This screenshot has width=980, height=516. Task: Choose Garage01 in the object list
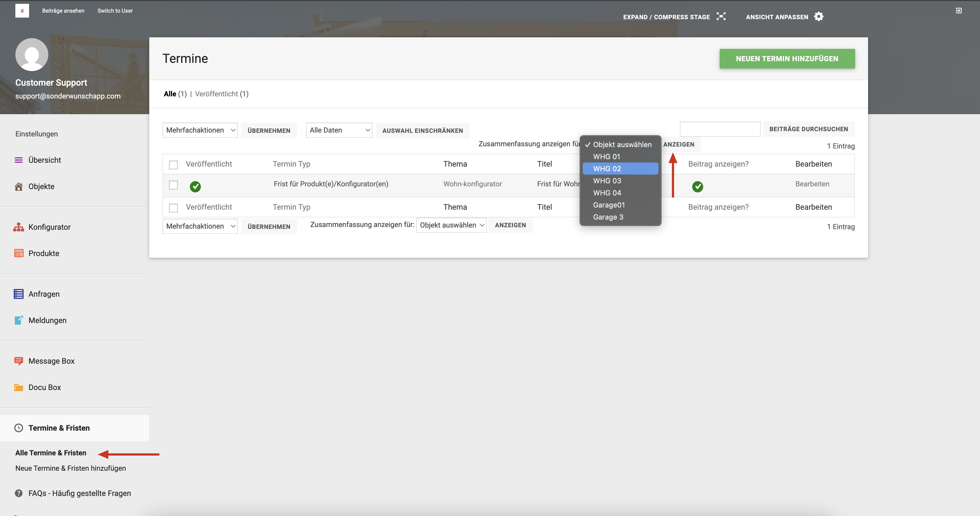click(609, 205)
